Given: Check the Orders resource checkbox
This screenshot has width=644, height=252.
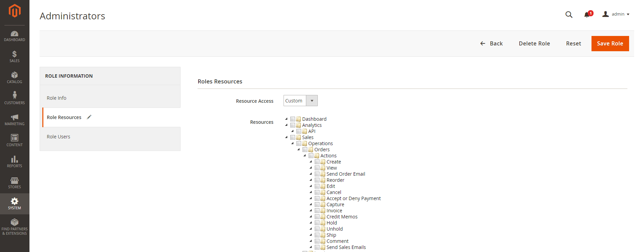Looking at the screenshot, I should 305,150.
